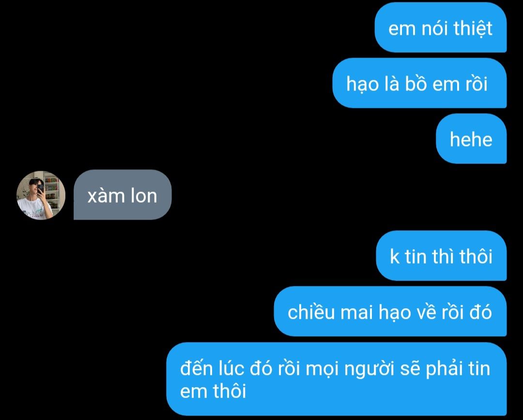Image resolution: width=523 pixels, height=420 pixels.
Task: Tap the two-line 'đến lúc đó rồi' bubble
Action: pos(337,379)
